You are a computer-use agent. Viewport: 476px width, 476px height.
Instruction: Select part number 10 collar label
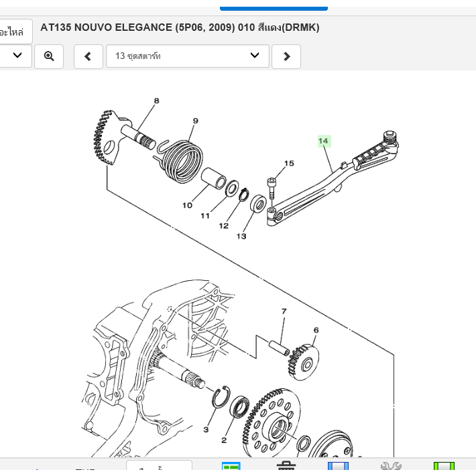tap(187, 206)
